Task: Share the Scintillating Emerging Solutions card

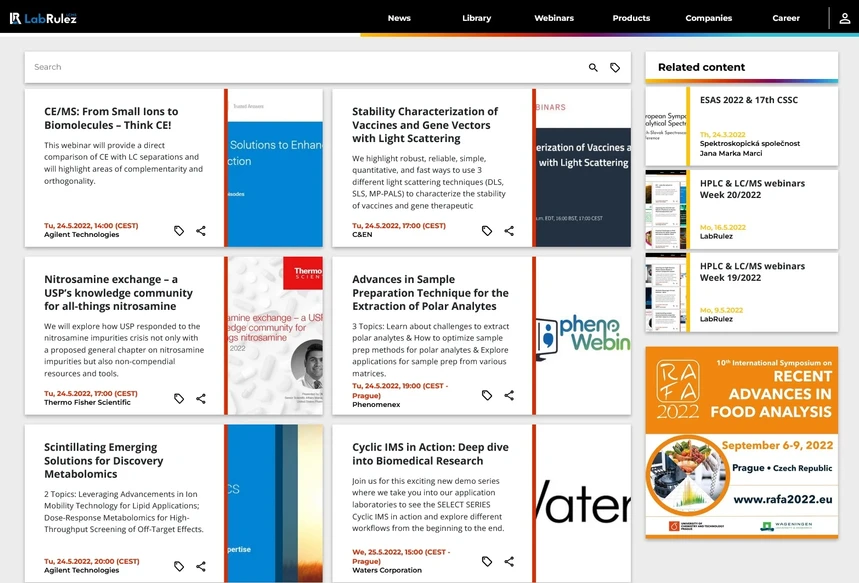Action: tap(201, 566)
